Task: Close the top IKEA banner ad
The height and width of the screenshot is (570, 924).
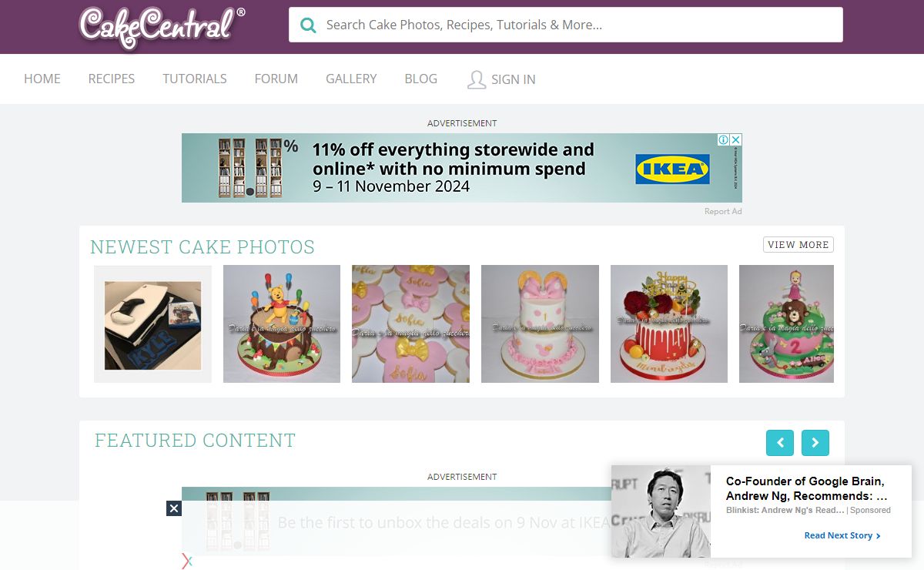Action: pyautogui.click(x=736, y=139)
